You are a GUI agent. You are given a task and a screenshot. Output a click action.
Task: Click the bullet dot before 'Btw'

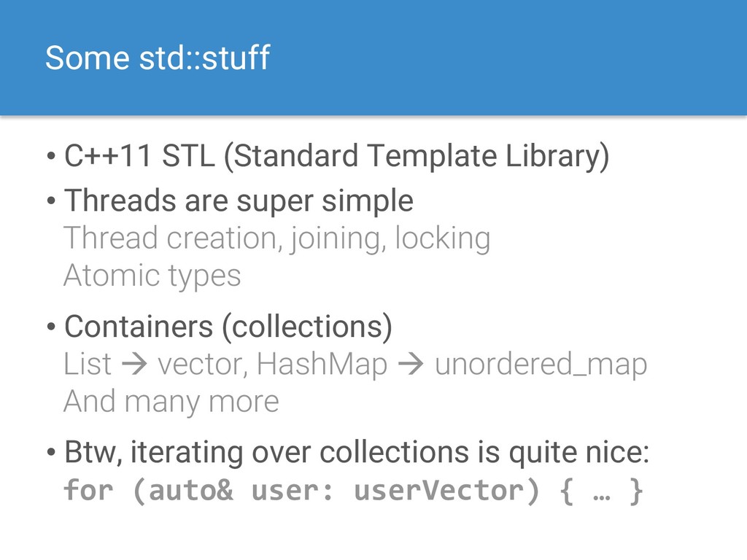(x=52, y=453)
